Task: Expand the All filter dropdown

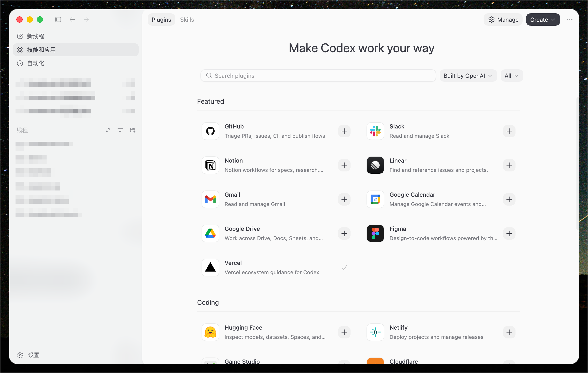Action: pyautogui.click(x=511, y=76)
